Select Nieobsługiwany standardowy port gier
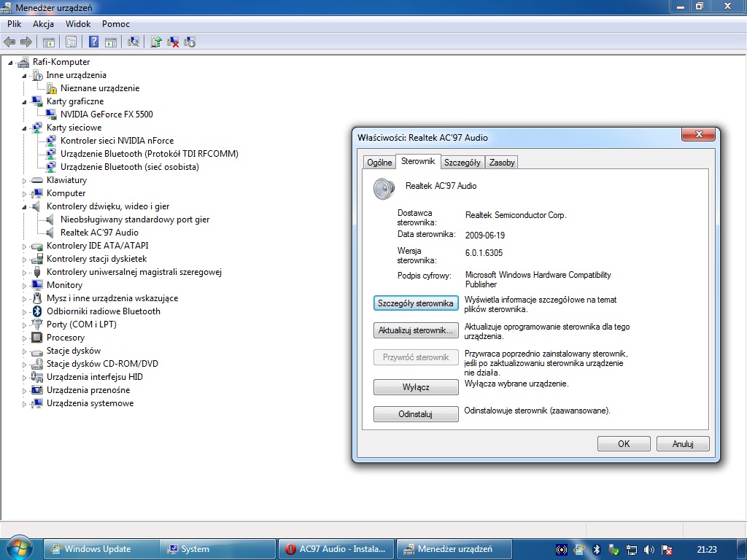The width and height of the screenshot is (747, 560). [x=135, y=219]
